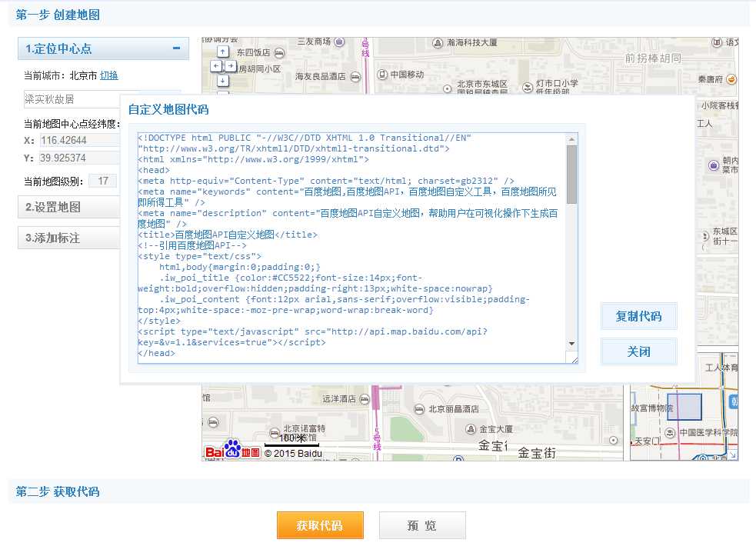Click the © 2015 Baidu copyright text
Image resolution: width=756 pixels, height=556 pixels.
293,453
